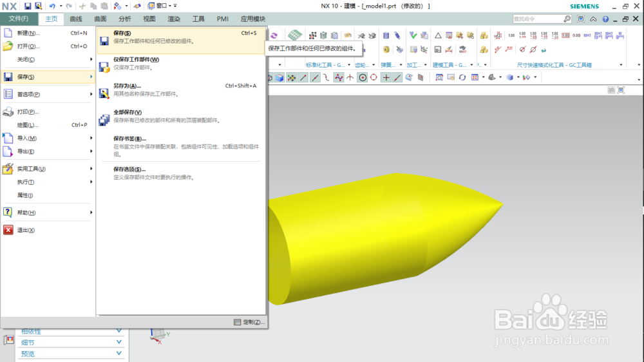Click the yellow gear wheel icon
This screenshot has height=362, width=644.
click(x=386, y=50)
